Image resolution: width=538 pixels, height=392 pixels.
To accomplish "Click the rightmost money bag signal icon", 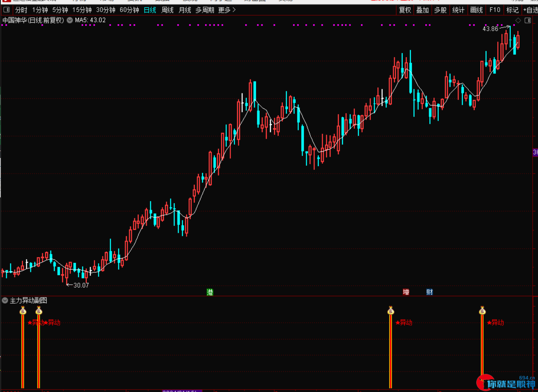I will tap(482, 311).
